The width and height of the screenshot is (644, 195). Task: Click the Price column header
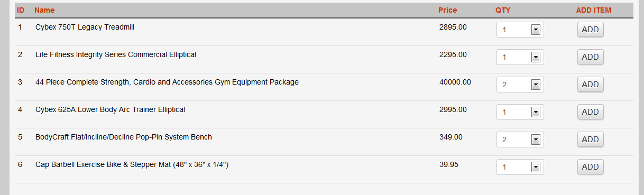click(447, 10)
